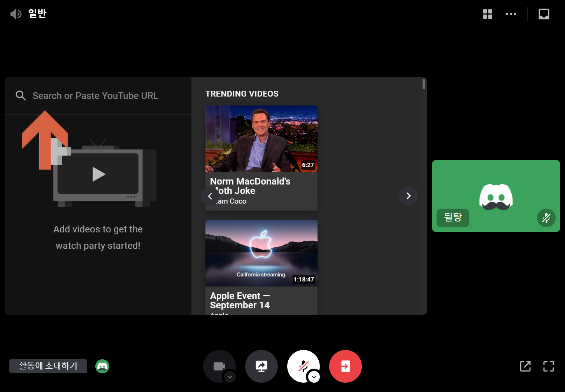Viewport: 565px width, 392px height.
Task: Pop out the call window
Action: 525,366
